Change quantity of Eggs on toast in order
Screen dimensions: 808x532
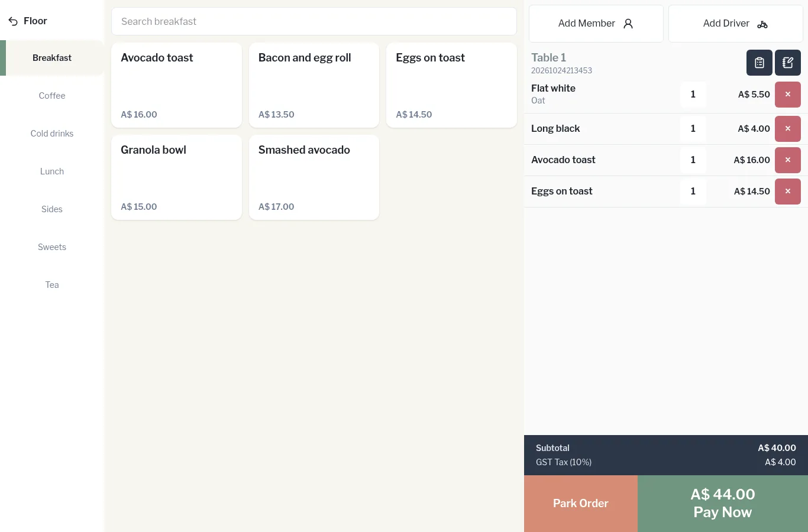(693, 192)
